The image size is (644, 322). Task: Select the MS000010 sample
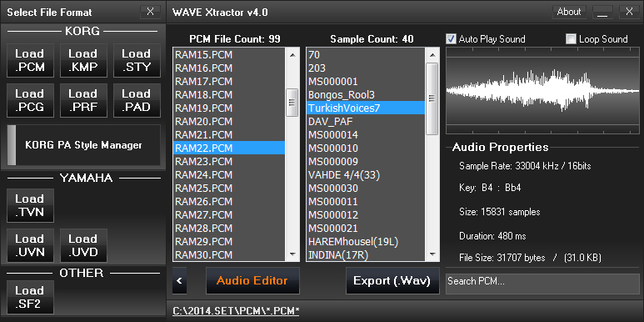click(366, 148)
